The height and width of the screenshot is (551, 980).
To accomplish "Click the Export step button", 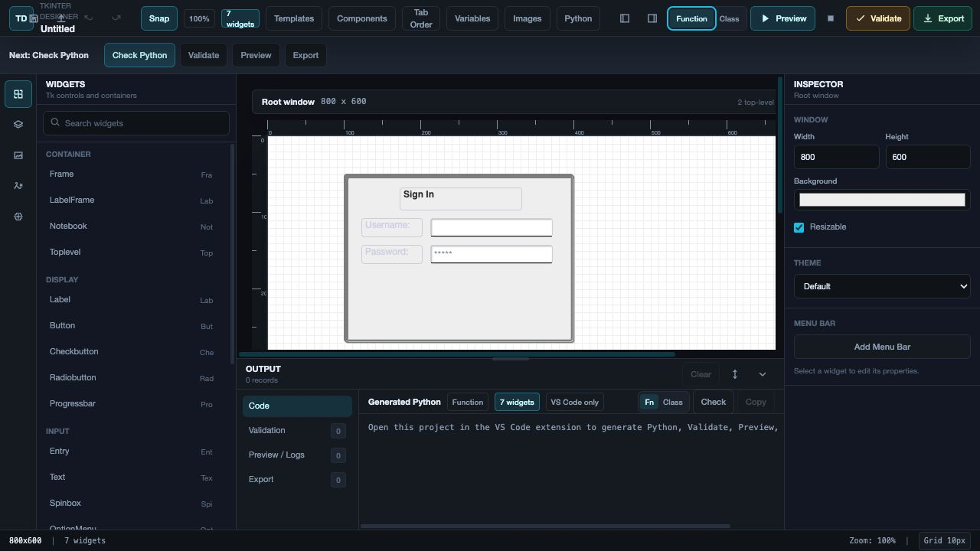I will 305,55.
